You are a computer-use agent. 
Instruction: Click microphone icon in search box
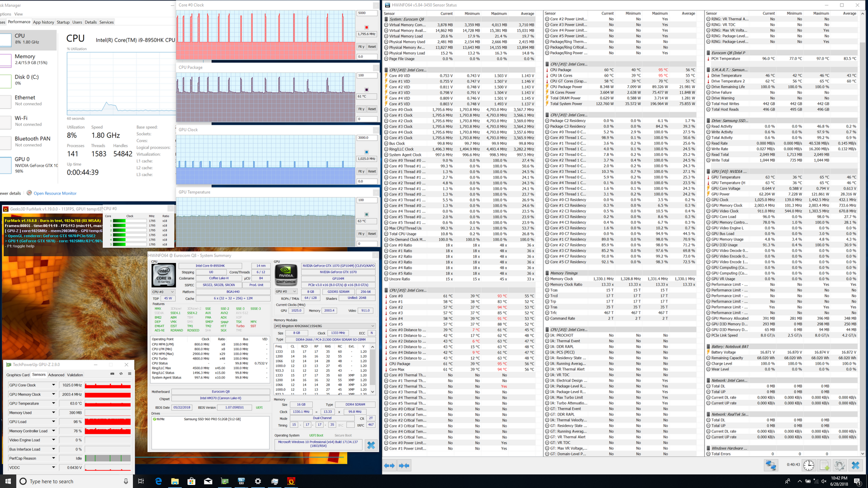(126, 481)
